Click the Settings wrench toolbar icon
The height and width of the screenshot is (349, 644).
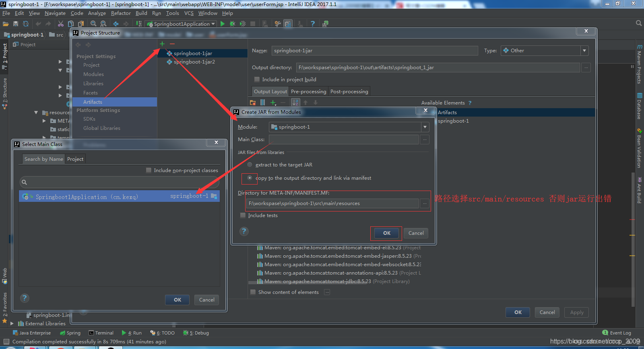point(278,24)
